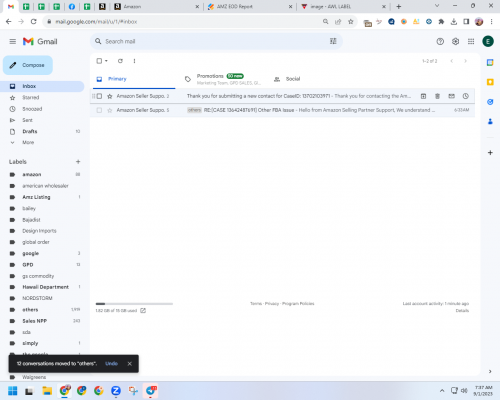Open the american wholesaler label
500x400 pixels.
click(45, 186)
